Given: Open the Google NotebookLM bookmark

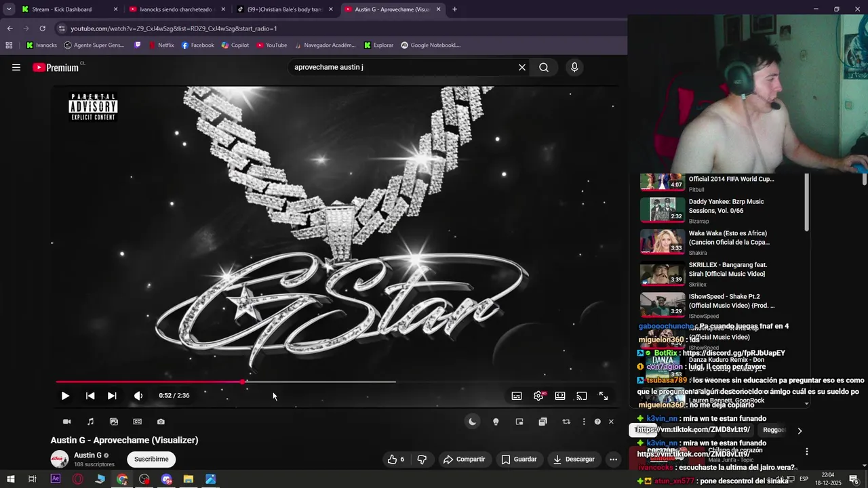Looking at the screenshot, I should pos(431,45).
